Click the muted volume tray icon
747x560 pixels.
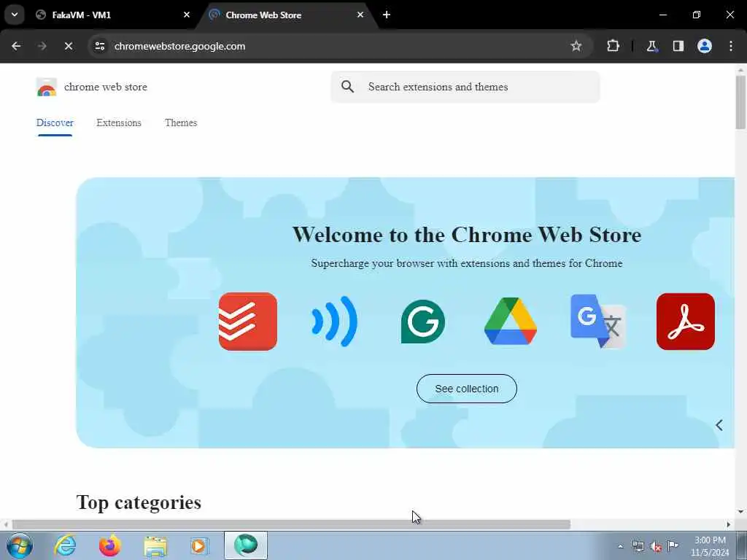[x=656, y=547]
